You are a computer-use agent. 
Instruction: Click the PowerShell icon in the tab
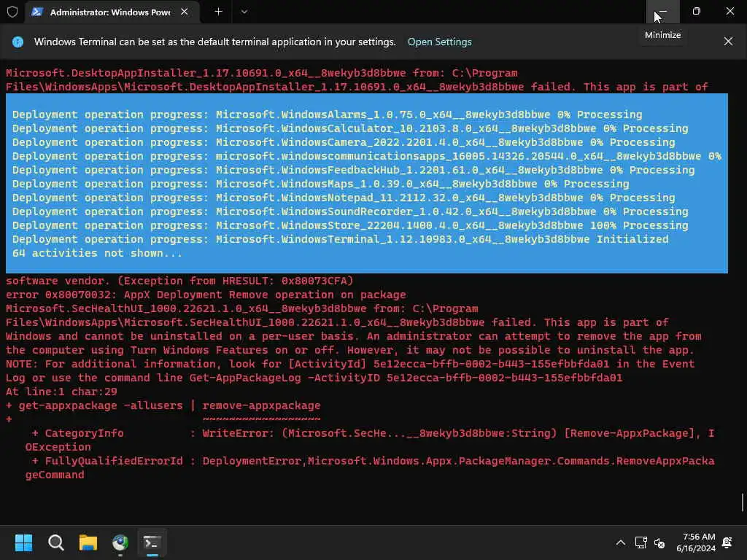(37, 12)
